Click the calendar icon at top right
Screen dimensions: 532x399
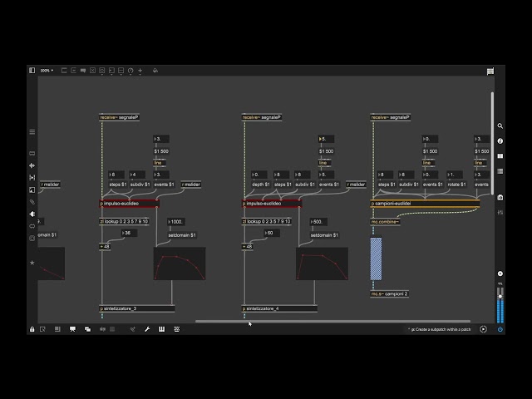coord(490,71)
